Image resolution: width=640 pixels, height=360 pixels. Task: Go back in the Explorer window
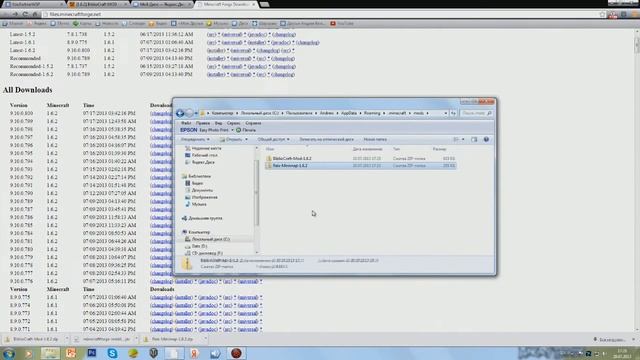180,113
